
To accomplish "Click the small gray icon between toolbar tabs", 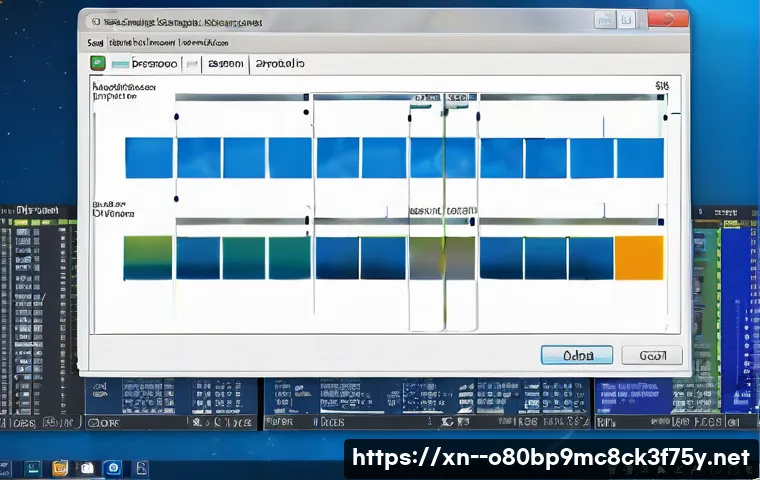I will tap(190, 63).
